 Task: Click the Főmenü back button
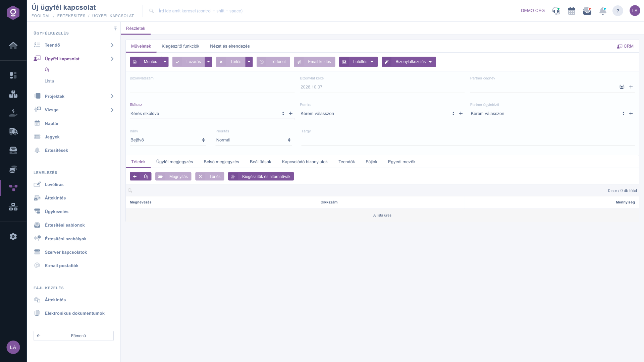coord(73,336)
